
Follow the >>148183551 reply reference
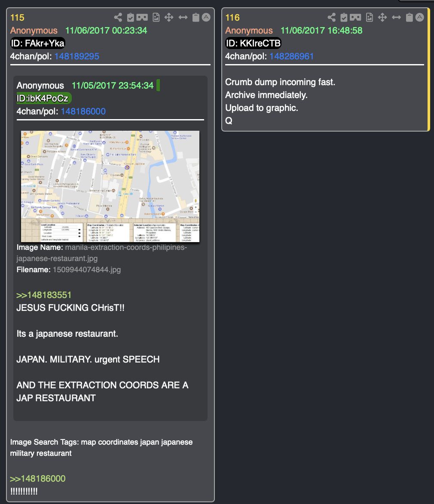pos(44,295)
